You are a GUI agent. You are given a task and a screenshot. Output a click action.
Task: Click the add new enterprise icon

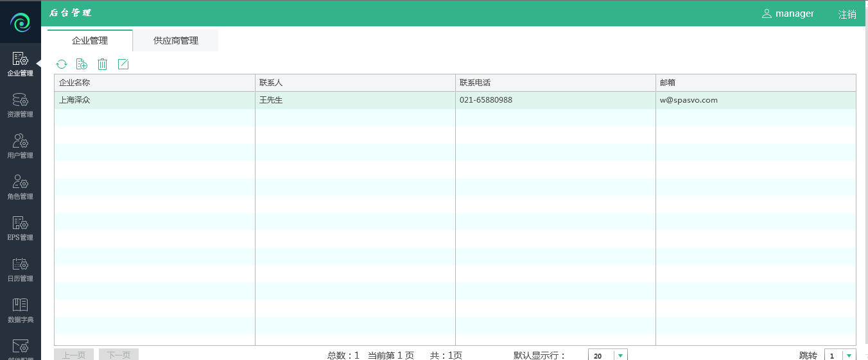tap(82, 64)
